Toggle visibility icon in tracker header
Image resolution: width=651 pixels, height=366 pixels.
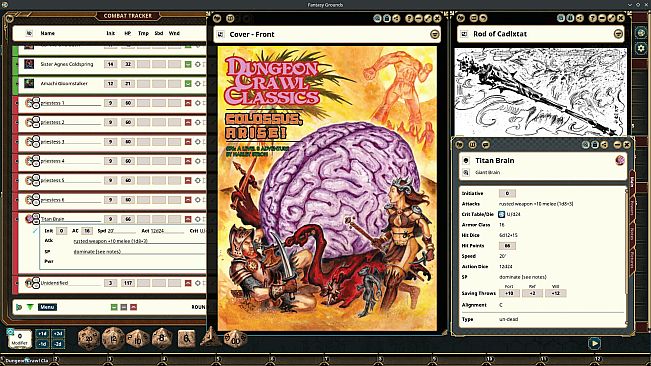(29, 33)
